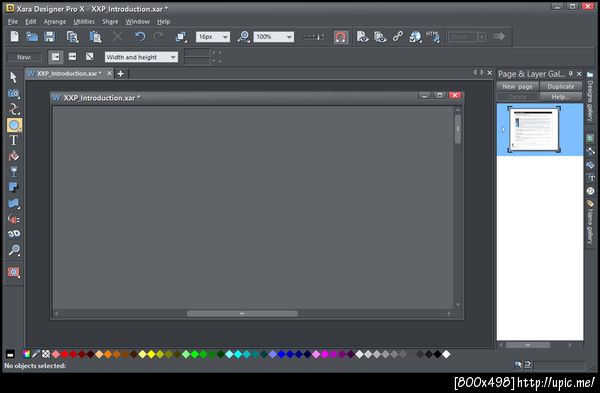Select the Fill tool
This screenshot has height=393, width=600.
point(14,156)
